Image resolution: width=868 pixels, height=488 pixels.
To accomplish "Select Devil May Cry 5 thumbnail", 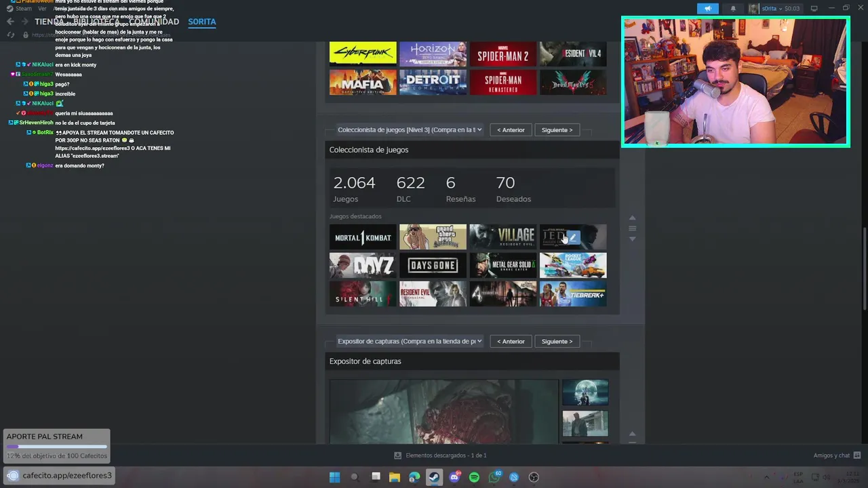I will point(573,82).
